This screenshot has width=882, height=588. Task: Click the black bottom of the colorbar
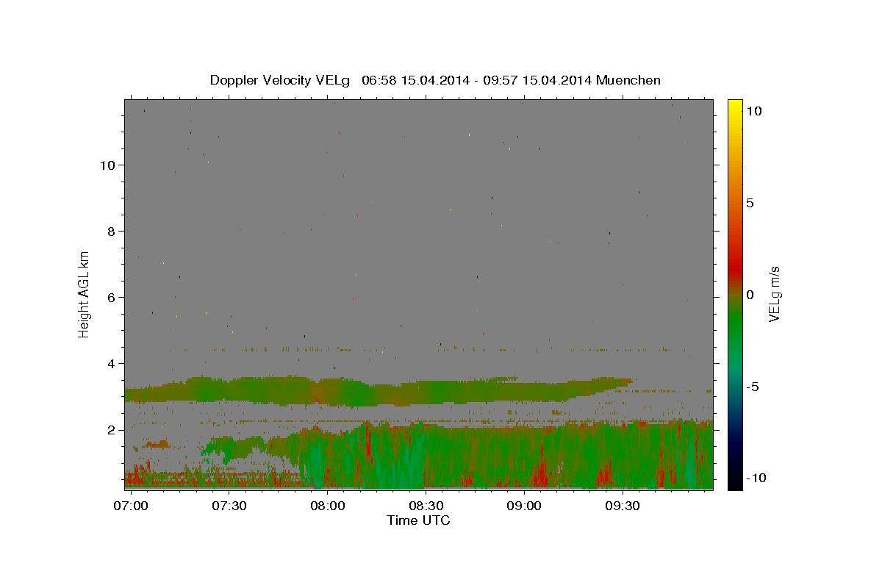point(735,485)
